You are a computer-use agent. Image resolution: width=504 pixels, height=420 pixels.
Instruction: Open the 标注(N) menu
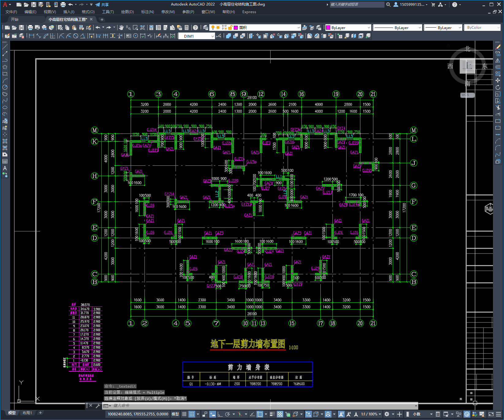pos(147,12)
